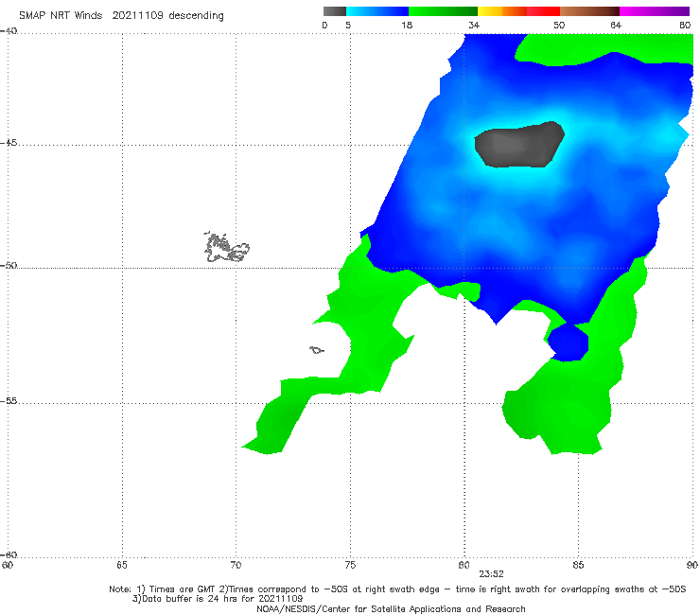Click the 'SMAP NRT Winds 20211109 descending' title
Screen dimensions: 700x615
pyautogui.click(x=121, y=16)
